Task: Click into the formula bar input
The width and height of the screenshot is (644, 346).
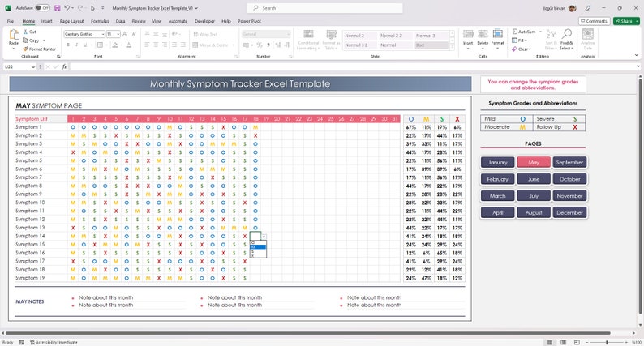Action: [352, 66]
